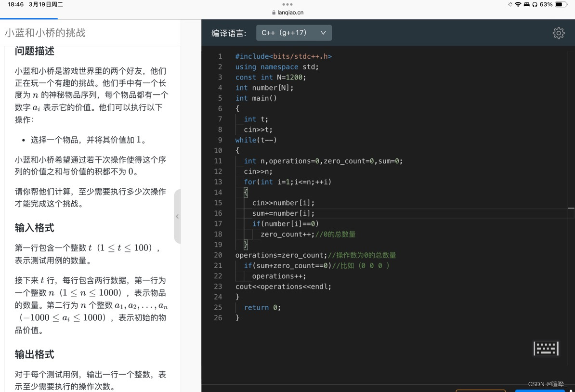
Task: Click the operations=zero_count; line
Action: coord(316,255)
